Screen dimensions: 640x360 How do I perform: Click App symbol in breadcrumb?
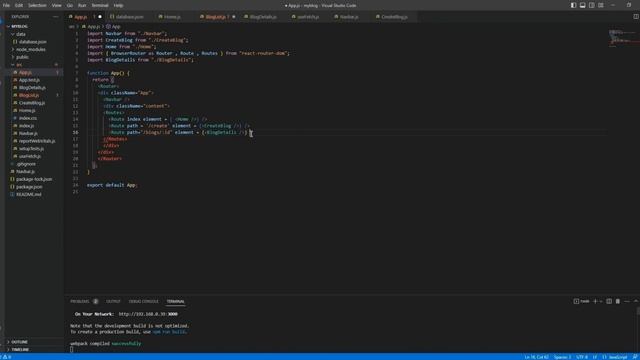(x=113, y=27)
